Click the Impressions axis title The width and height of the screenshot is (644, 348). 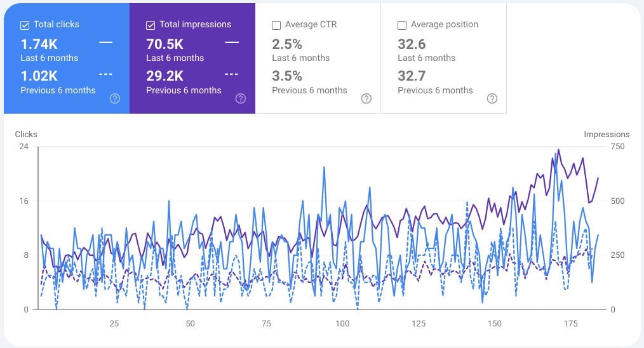click(607, 135)
